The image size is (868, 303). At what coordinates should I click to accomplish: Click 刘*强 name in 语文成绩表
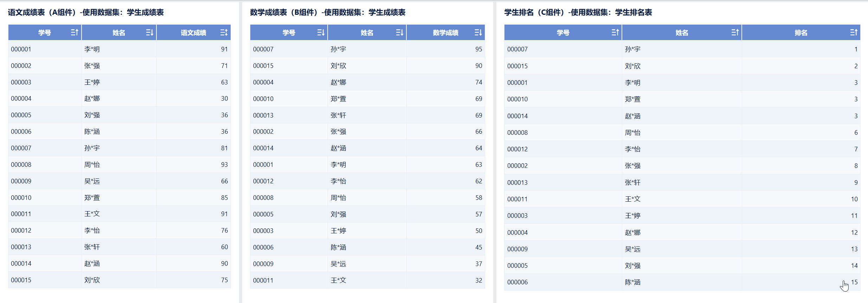pos(92,115)
